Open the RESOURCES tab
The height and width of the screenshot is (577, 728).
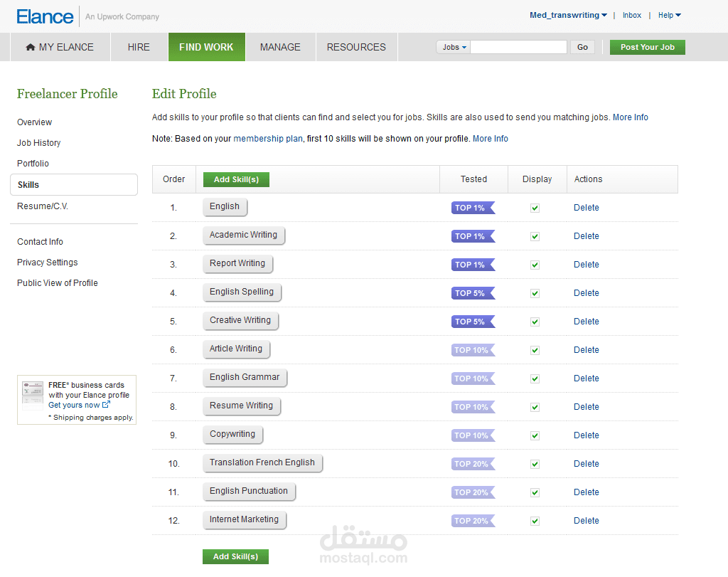click(356, 47)
